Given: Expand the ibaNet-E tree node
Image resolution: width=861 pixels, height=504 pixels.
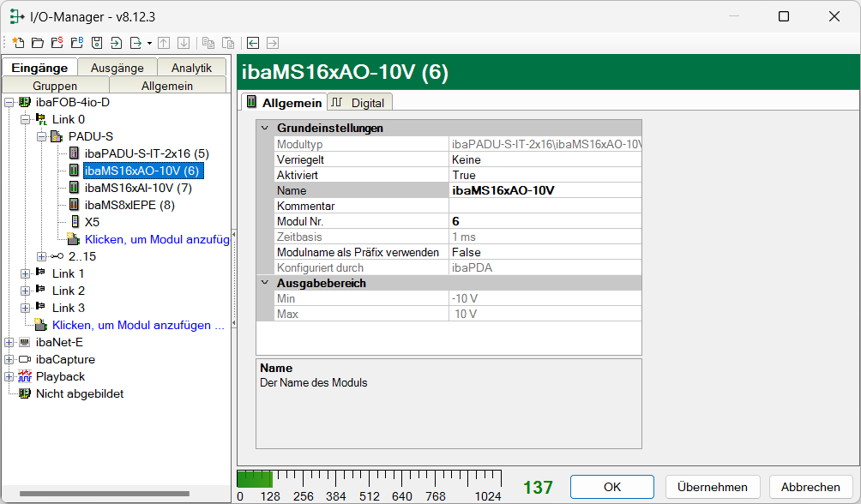Looking at the screenshot, I should [x=9, y=342].
